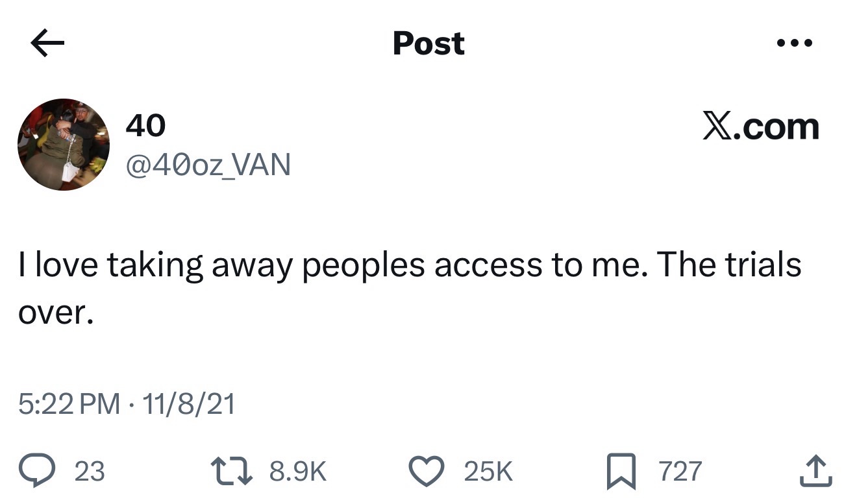
Task: View the 23 replies count
Action: [90, 472]
